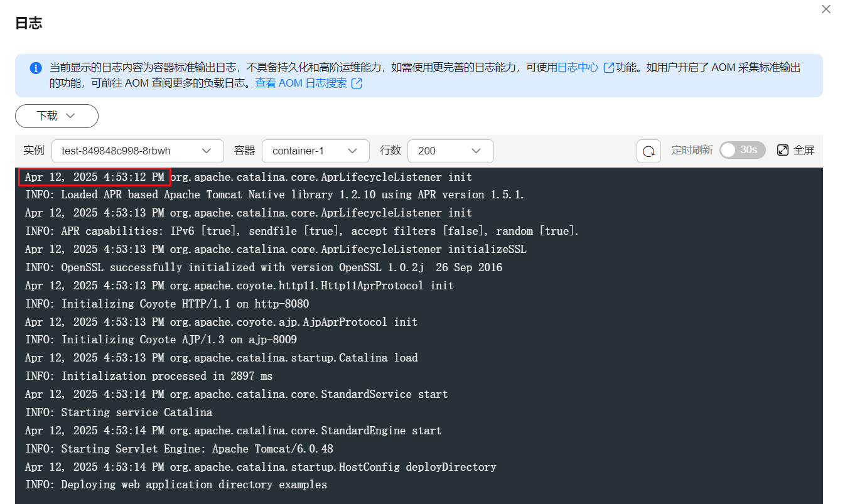845x504 pixels.
Task: Toggle the 定时刷新 30s switch
Action: click(742, 150)
